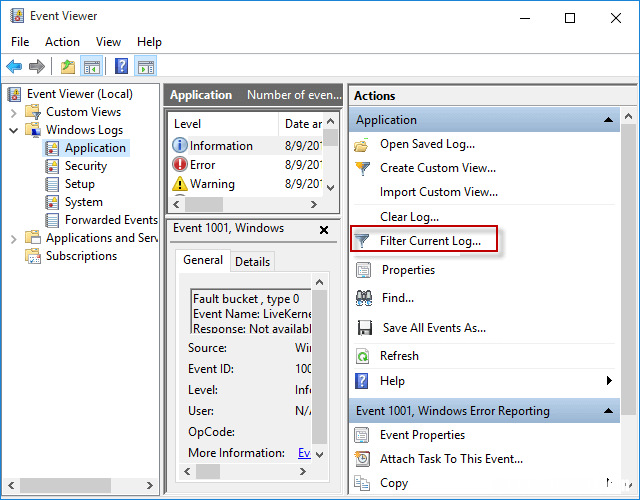This screenshot has height=500, width=640.
Task: Select the Error event row
Action: tap(246, 165)
